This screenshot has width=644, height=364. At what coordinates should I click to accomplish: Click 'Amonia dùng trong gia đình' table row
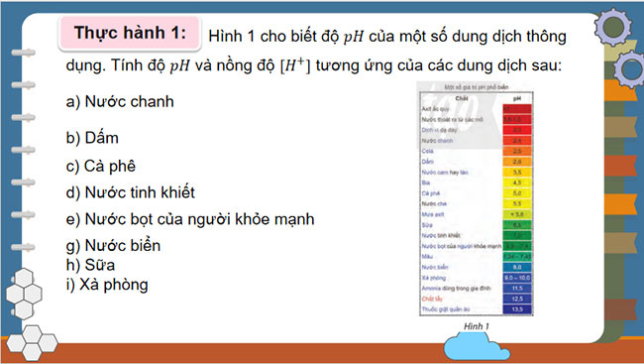[x=456, y=288]
